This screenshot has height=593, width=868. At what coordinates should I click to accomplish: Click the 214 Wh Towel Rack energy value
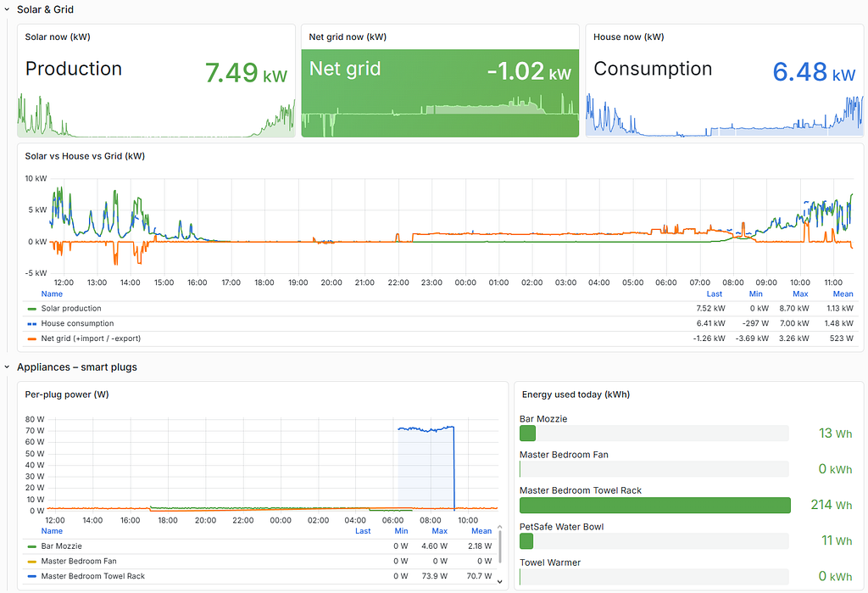[x=832, y=505]
